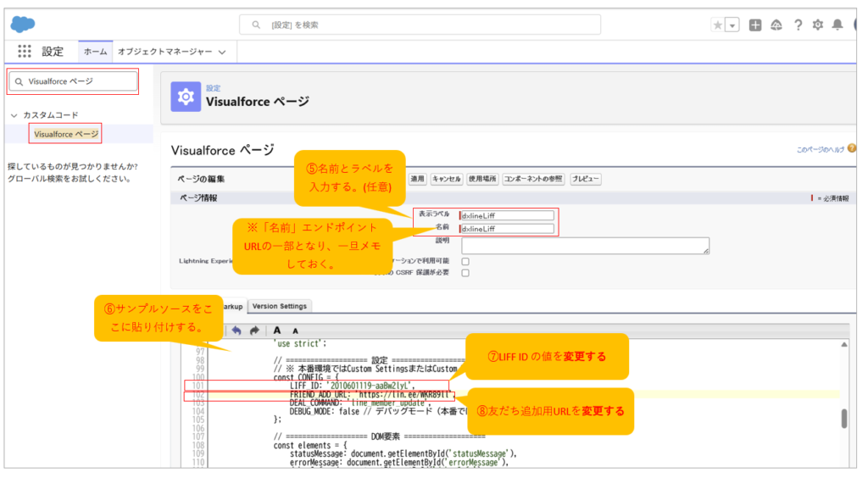The height and width of the screenshot is (478, 868).
Task: Click the errorMessage getElementById code line
Action: pos(399,463)
